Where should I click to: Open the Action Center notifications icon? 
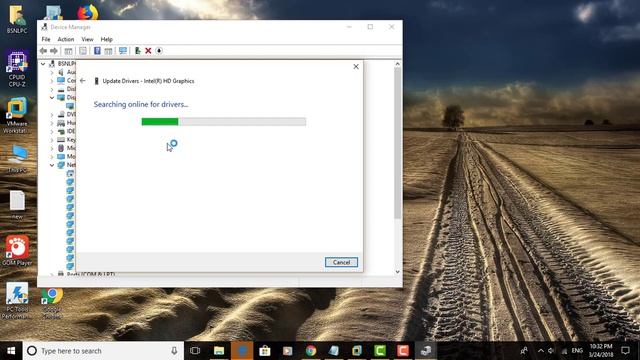[626, 351]
